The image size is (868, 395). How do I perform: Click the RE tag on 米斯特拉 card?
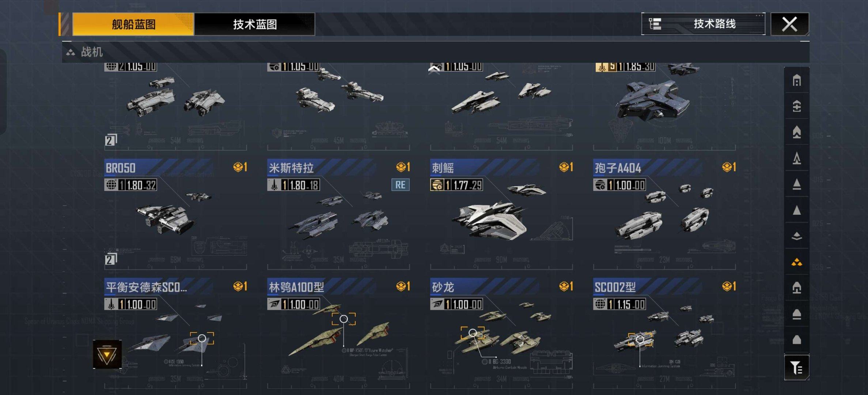[400, 185]
